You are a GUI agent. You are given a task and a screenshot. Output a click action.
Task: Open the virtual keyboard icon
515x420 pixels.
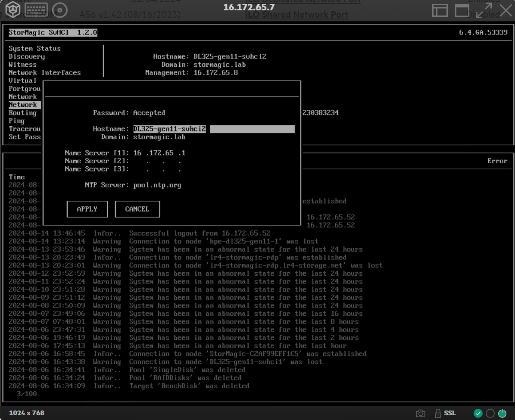point(36,10)
